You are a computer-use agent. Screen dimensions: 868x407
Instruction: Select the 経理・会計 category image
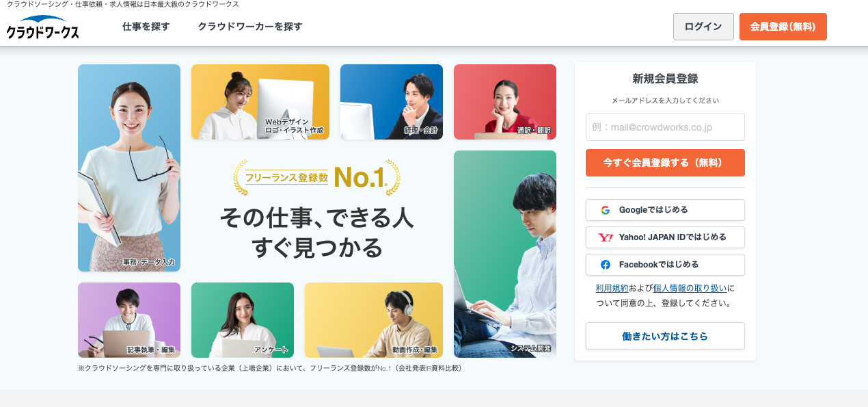[392, 102]
